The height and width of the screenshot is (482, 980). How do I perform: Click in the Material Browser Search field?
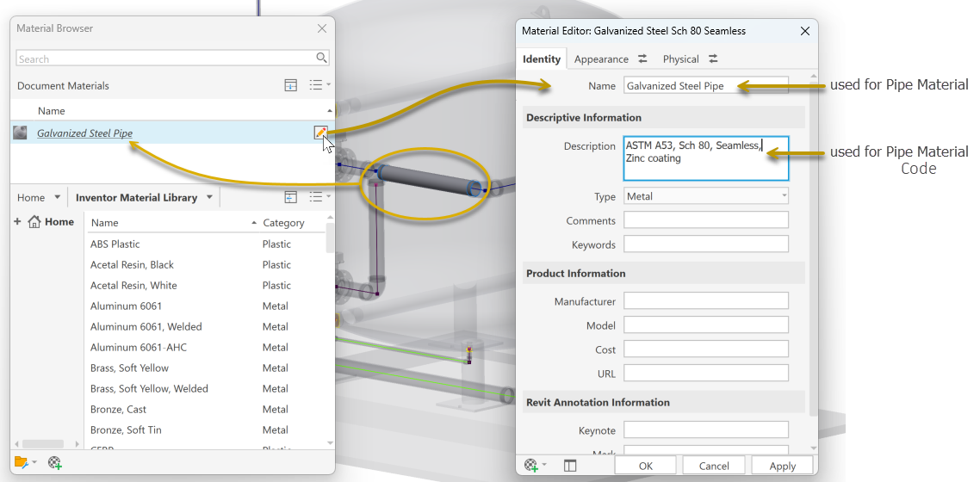[x=165, y=59]
